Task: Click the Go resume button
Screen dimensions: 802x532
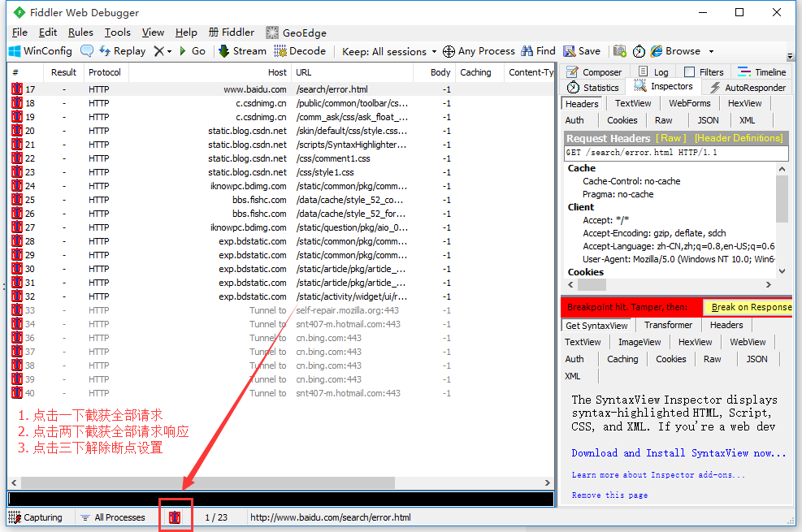Action: coord(193,51)
